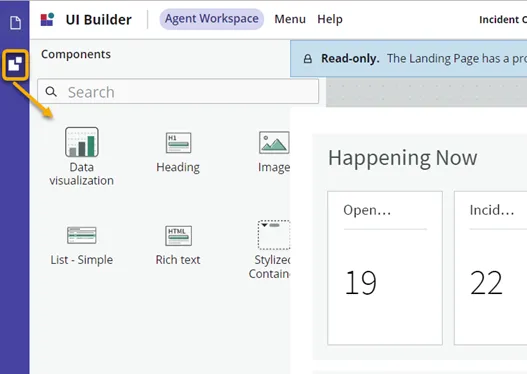Click the UI Builder title text
The height and width of the screenshot is (374, 527).
(x=98, y=19)
